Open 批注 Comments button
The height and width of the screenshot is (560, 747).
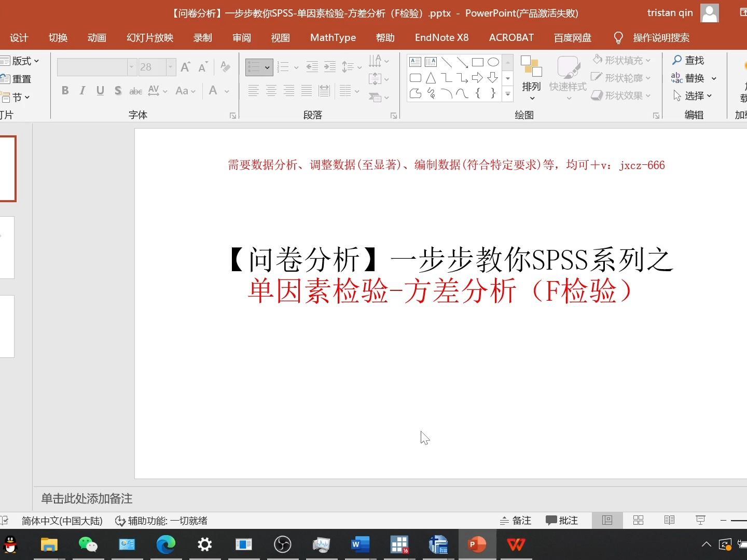tap(562, 520)
